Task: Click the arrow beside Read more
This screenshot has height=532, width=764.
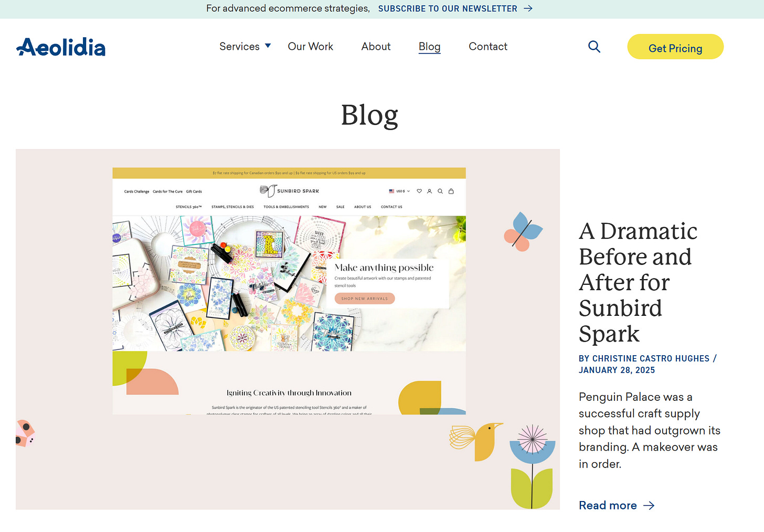Action: (x=649, y=506)
